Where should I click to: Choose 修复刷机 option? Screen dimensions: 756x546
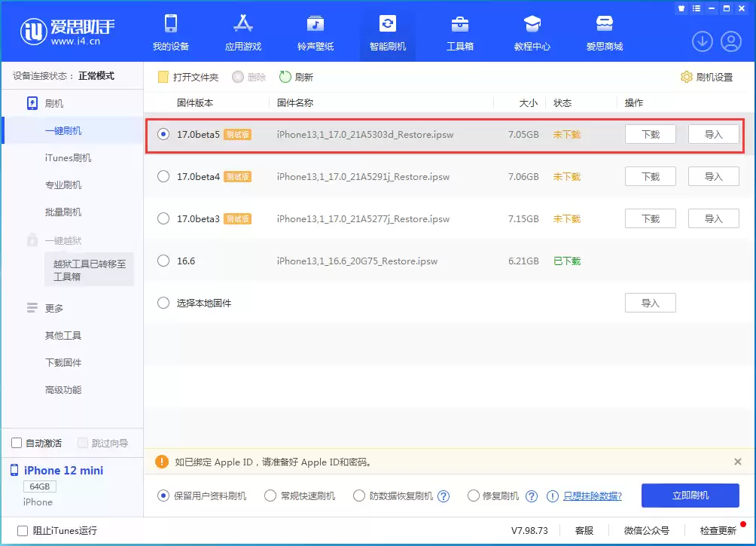tap(474, 496)
